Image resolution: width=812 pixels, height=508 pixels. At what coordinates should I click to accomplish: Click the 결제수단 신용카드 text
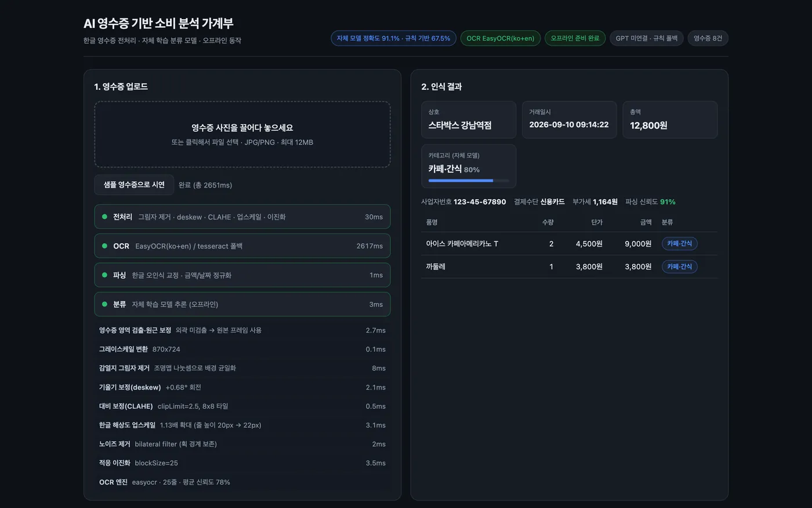[539, 201]
